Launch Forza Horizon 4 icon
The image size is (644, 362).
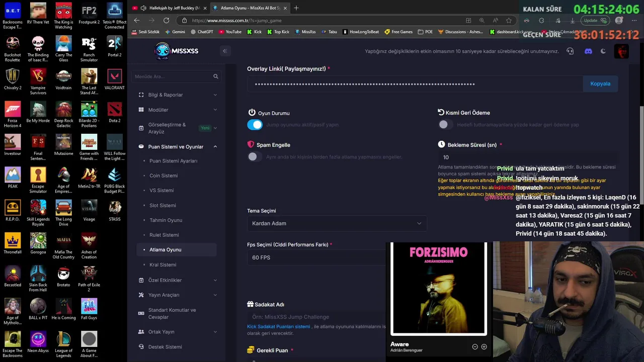13,115
